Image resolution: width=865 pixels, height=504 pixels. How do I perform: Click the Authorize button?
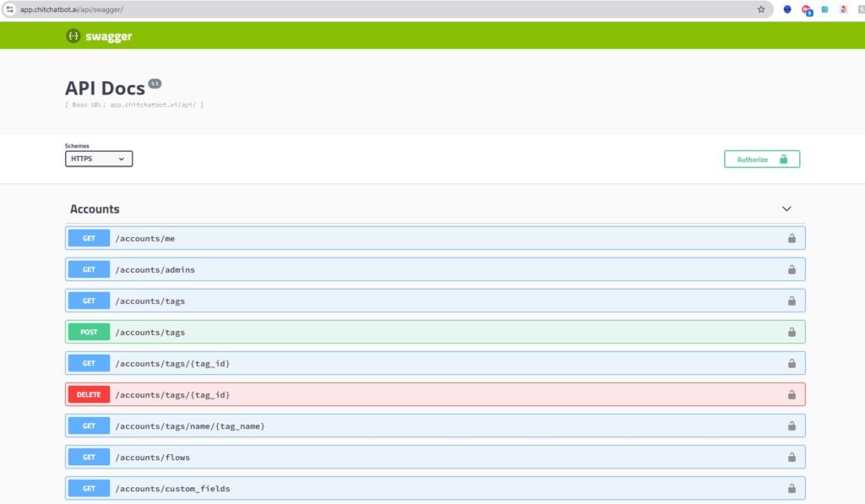[761, 159]
